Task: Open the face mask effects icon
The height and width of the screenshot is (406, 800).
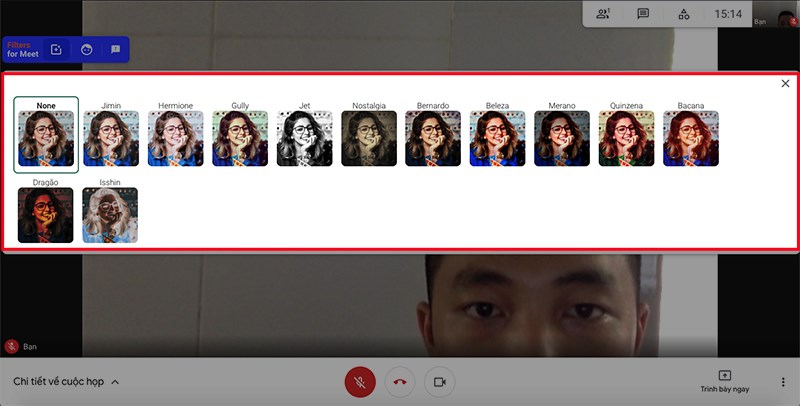Action: 87,49
